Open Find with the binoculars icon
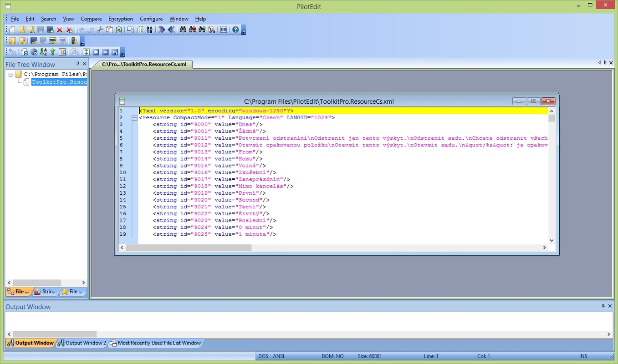Viewport: 618px width, 364px height. coord(183,30)
